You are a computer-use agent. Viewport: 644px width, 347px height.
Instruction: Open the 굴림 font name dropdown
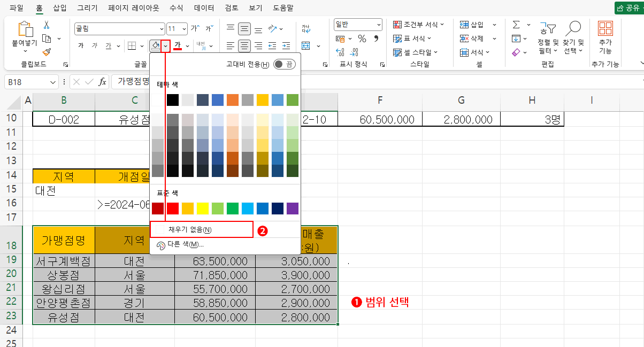[162, 29]
